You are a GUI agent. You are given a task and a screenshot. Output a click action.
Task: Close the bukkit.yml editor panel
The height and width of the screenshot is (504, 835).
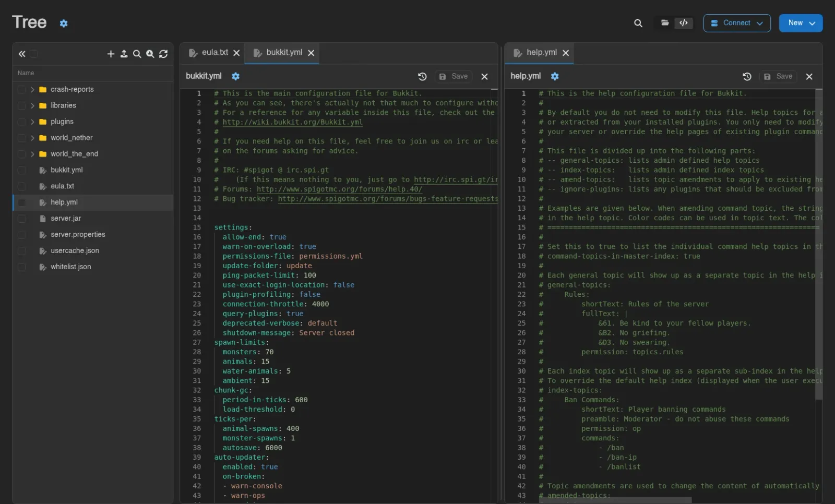[x=484, y=77]
